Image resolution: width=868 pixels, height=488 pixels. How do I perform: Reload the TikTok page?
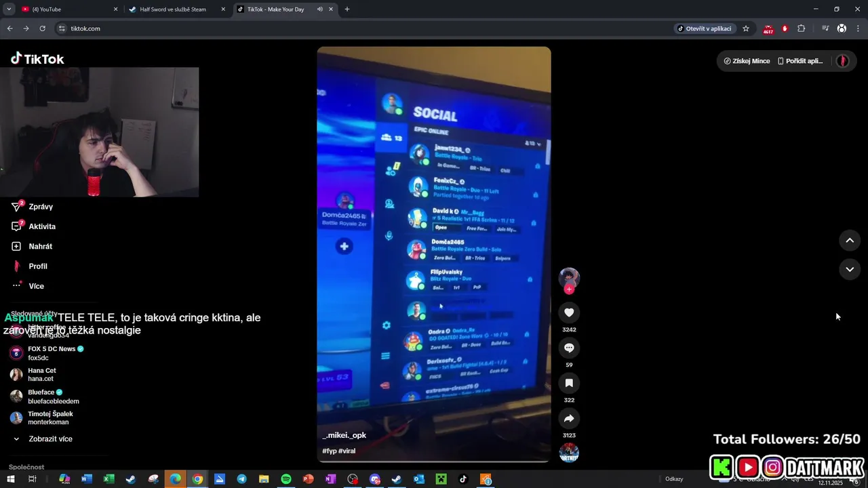pyautogui.click(x=42, y=28)
